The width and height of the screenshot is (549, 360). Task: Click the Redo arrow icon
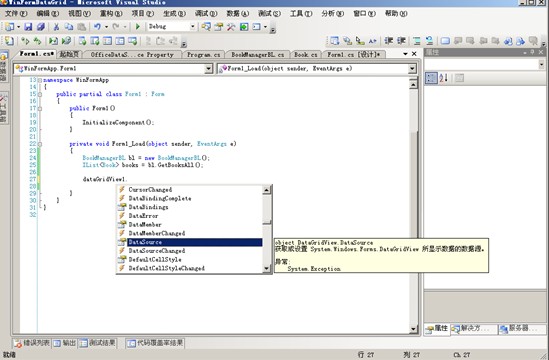(x=116, y=27)
